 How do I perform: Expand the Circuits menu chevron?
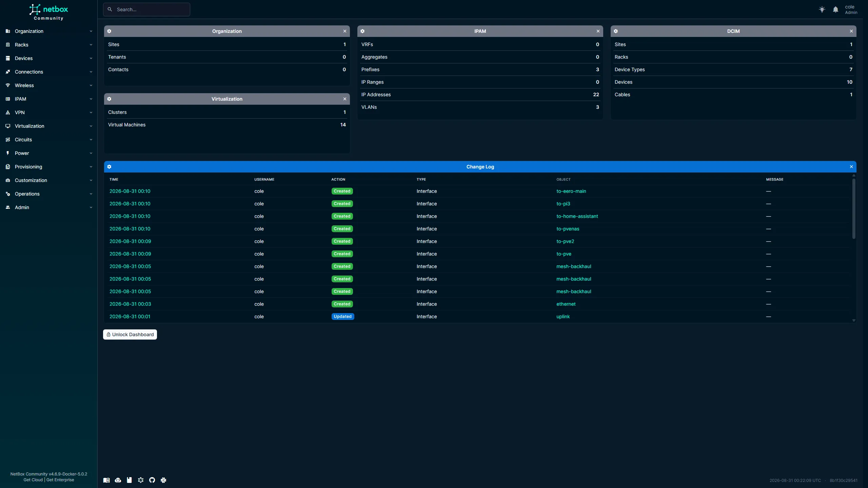[x=91, y=140]
